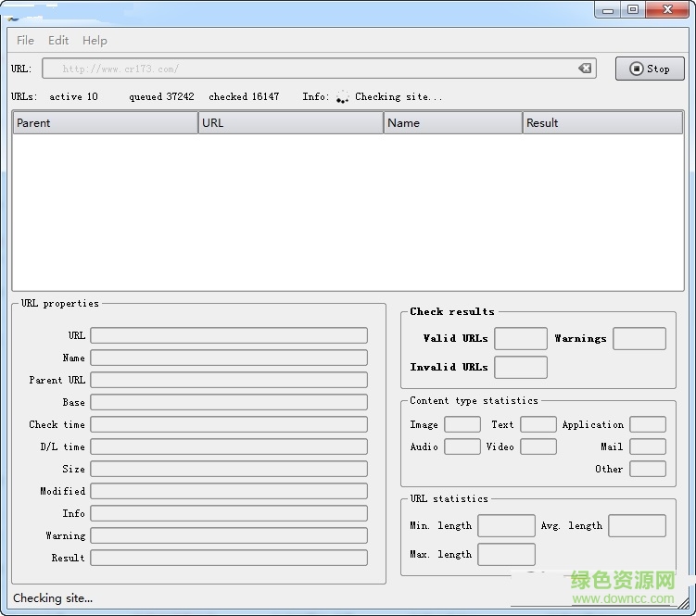The image size is (696, 616).
Task: Sort by the URL column header
Action: click(290, 123)
